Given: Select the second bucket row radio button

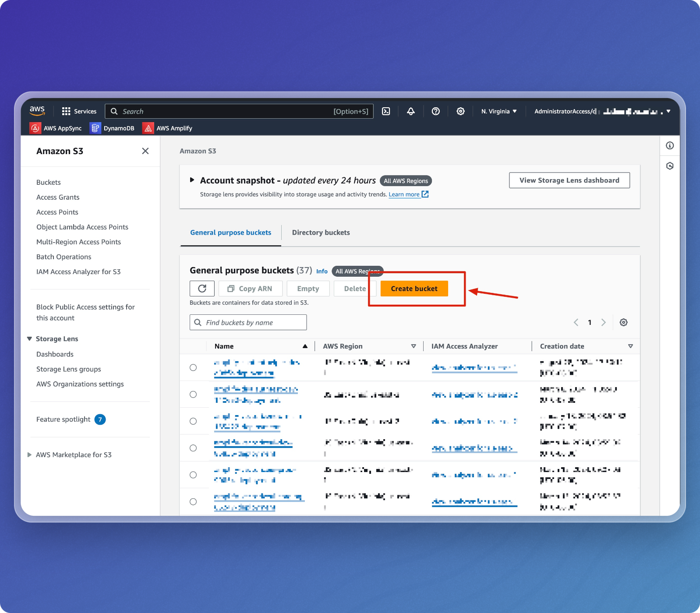Looking at the screenshot, I should point(193,395).
